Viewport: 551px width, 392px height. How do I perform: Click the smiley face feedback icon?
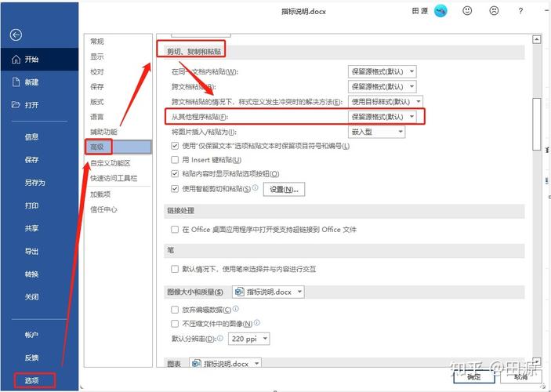click(467, 11)
